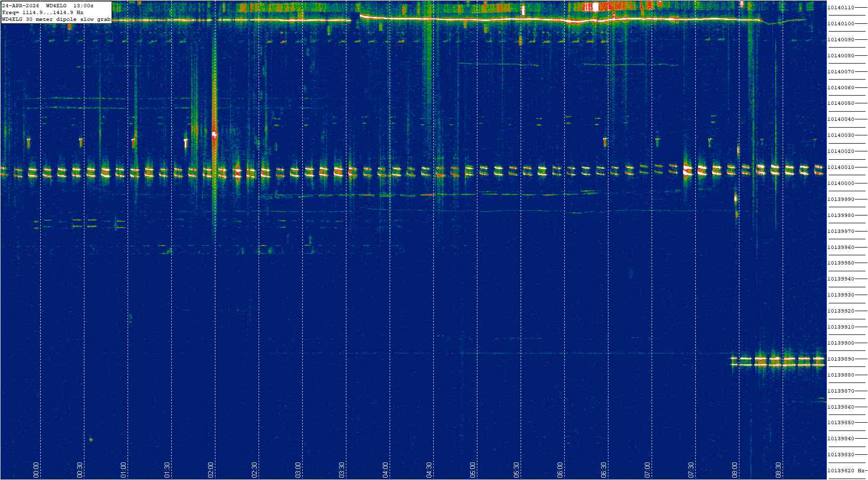Image resolution: width=868 pixels, height=480 pixels.
Task: Choose the 03:00 time label
Action: 298,470
